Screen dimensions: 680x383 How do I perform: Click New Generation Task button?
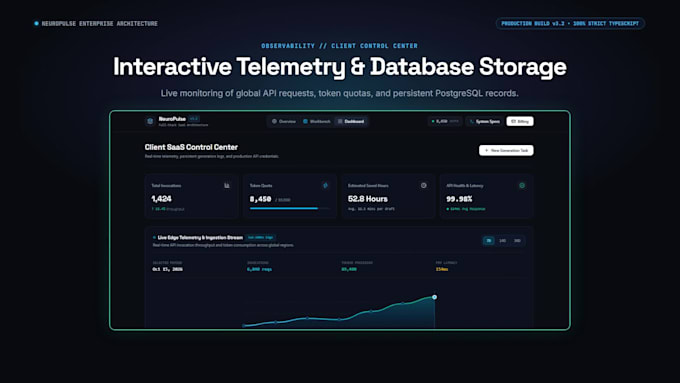pos(506,150)
